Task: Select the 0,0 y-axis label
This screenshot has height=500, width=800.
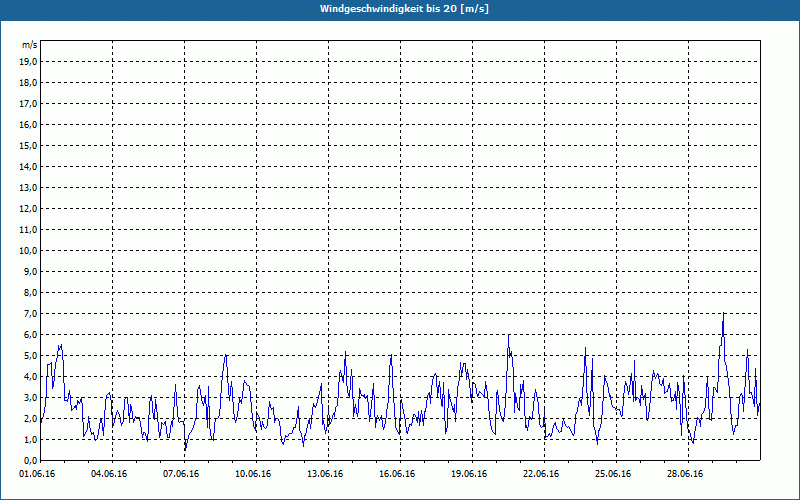Action: click(31, 461)
